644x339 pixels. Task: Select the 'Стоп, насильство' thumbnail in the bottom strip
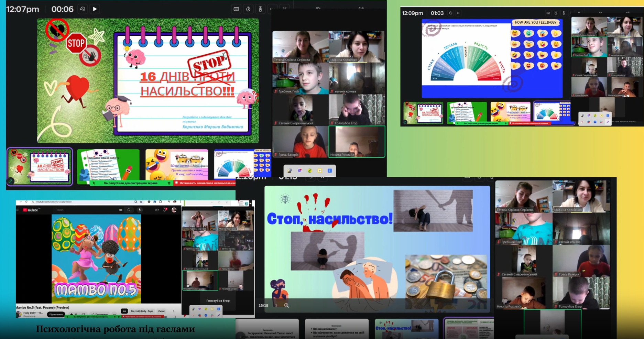[x=407, y=329]
